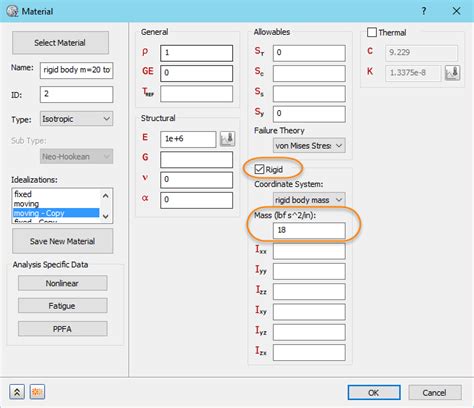
Task: Enable the Thermal checkbox
Action: click(x=372, y=32)
